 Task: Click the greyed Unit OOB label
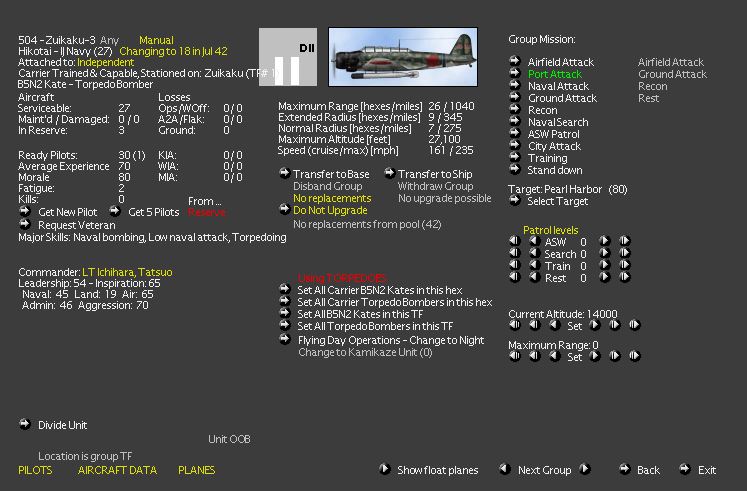pos(229,439)
